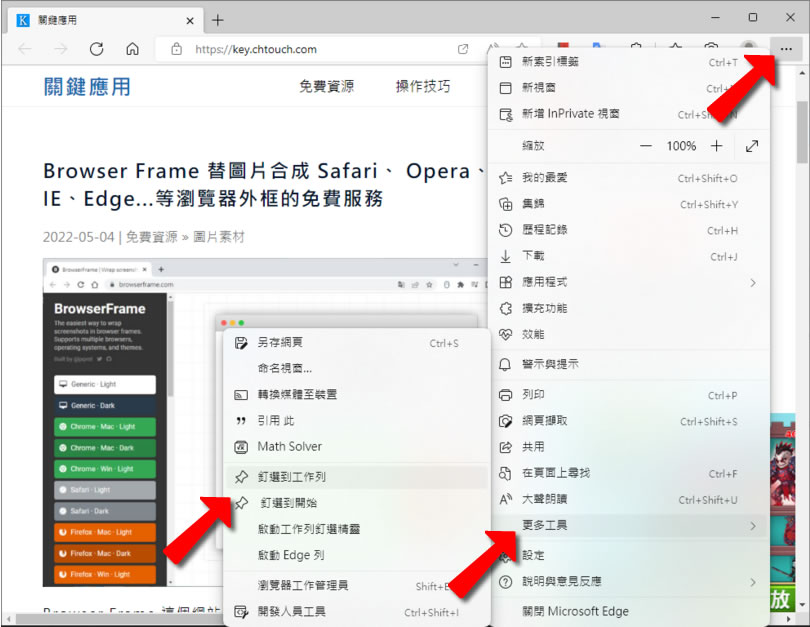810x627 pixels.
Task: Decrease zoom with minus button
Action: click(645, 146)
